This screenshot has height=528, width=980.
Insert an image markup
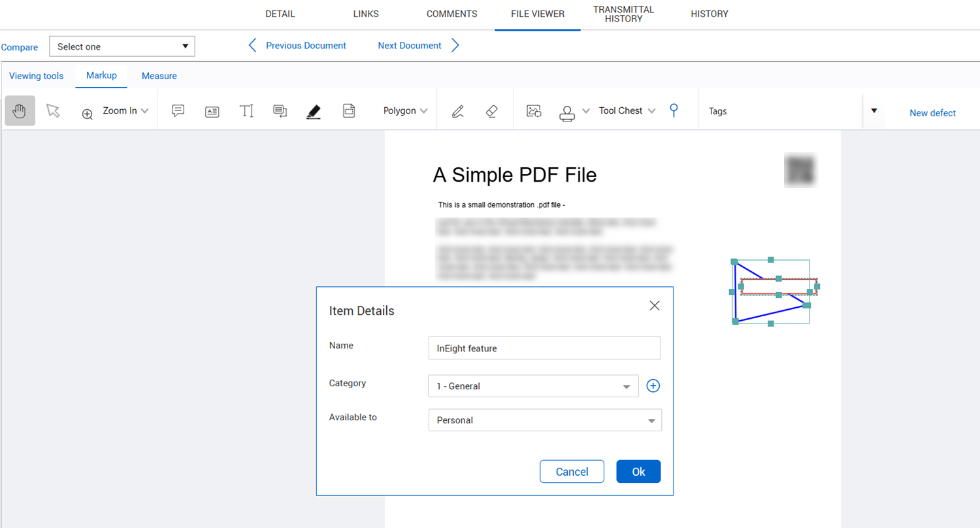click(x=534, y=111)
